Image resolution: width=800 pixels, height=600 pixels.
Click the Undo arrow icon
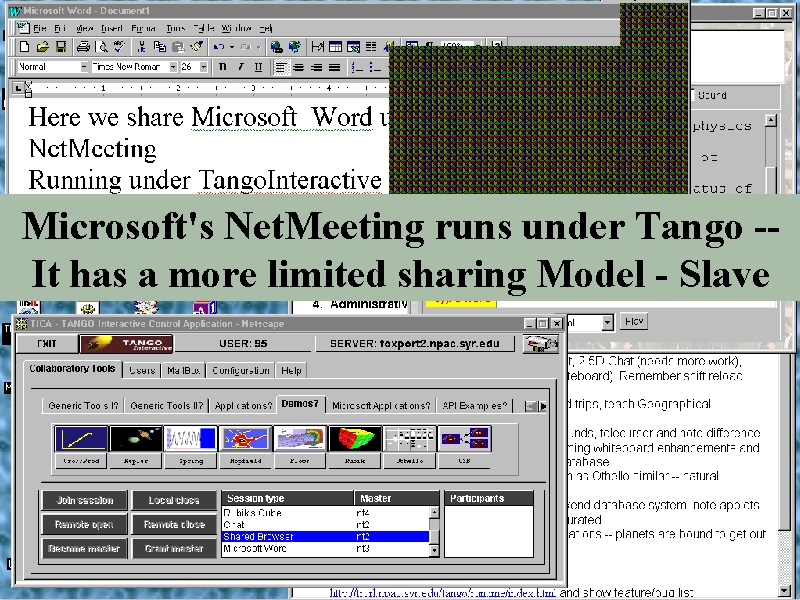point(219,47)
